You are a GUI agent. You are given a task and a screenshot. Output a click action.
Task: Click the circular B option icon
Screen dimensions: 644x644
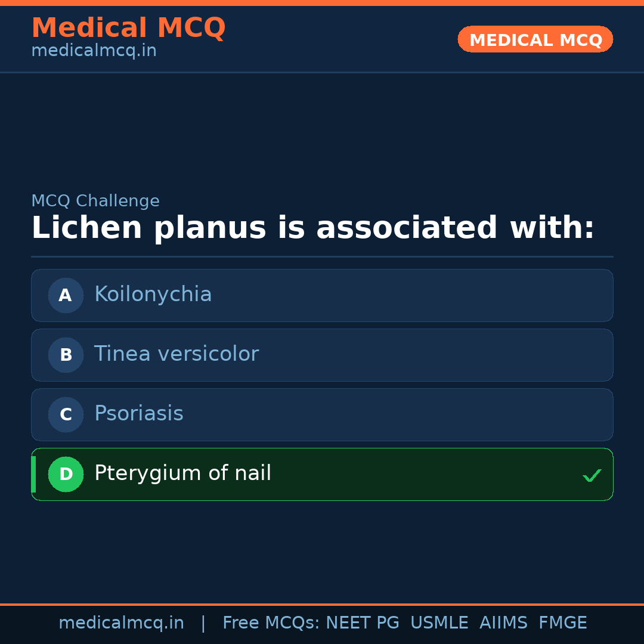tap(66, 355)
